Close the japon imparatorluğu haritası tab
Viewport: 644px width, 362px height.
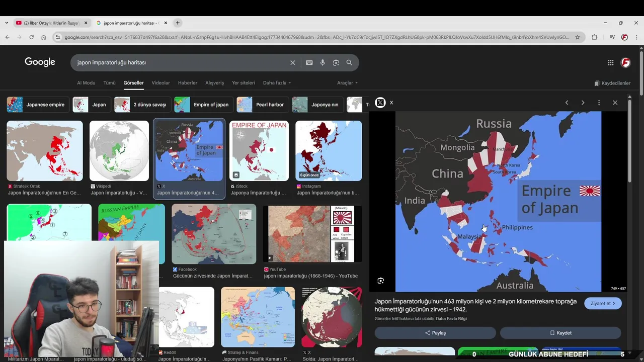coord(166,23)
